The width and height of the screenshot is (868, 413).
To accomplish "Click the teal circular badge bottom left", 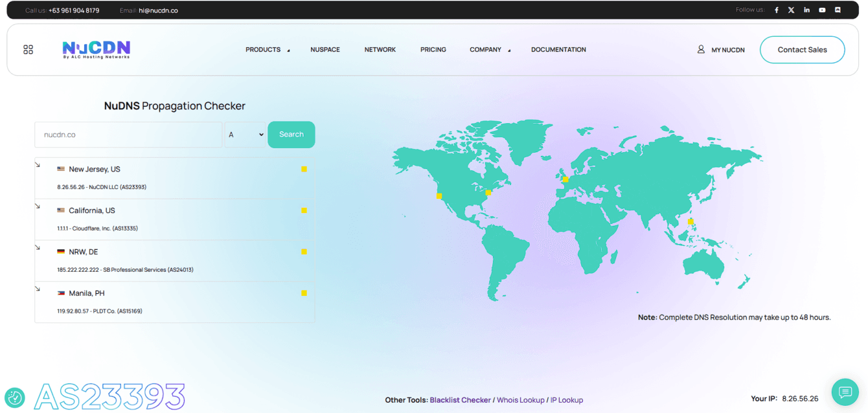I will coord(14,397).
